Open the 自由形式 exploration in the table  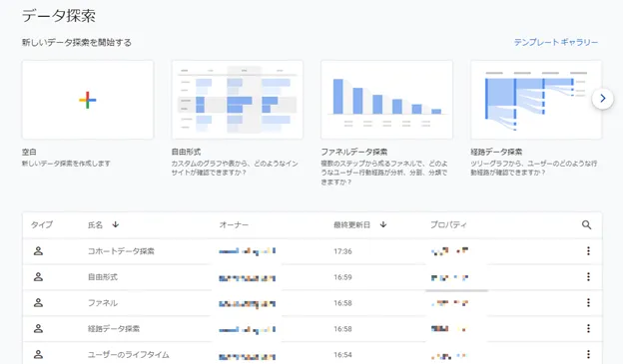[103, 277]
